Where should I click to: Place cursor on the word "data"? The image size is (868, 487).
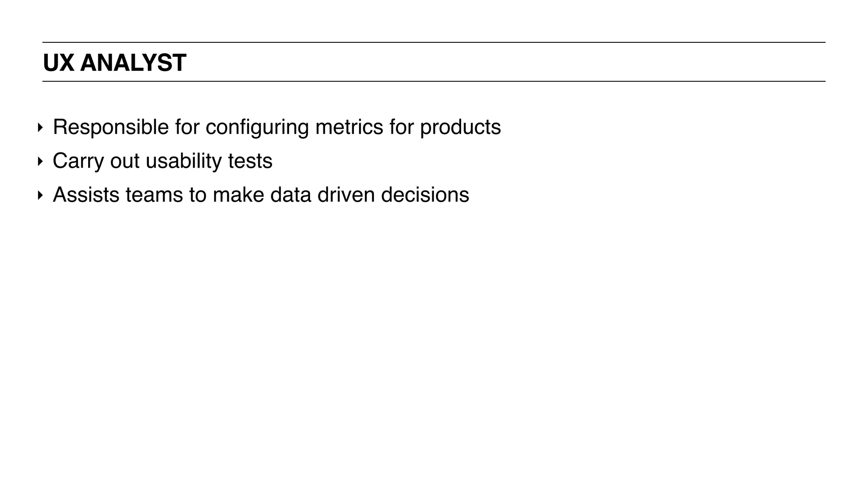tap(291, 195)
